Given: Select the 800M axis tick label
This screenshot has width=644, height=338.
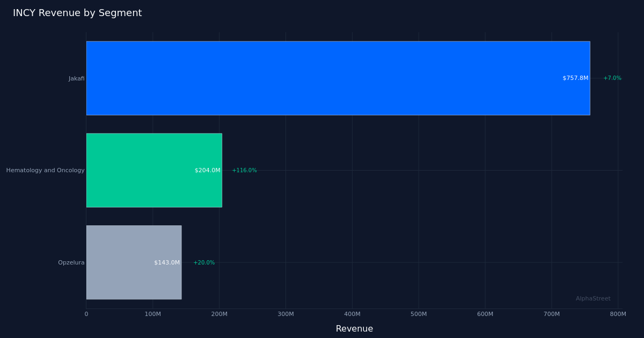Looking at the screenshot, I should pyautogui.click(x=618, y=314).
